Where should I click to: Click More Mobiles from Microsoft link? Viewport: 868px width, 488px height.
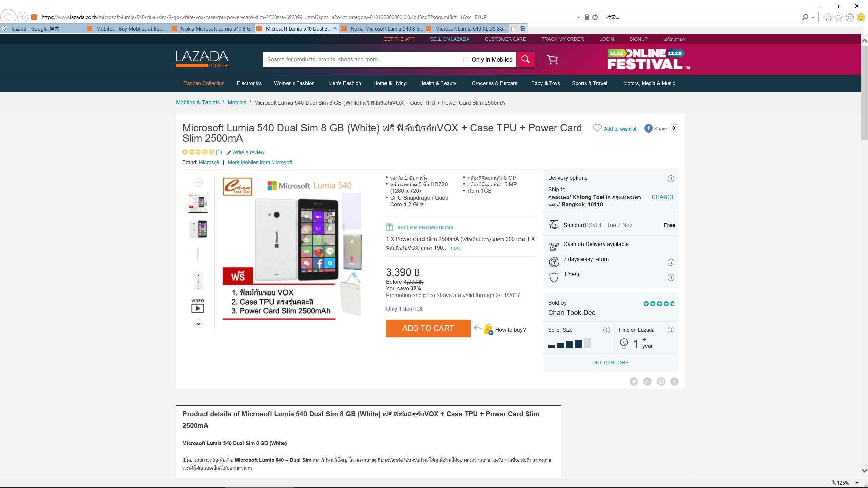coord(260,162)
